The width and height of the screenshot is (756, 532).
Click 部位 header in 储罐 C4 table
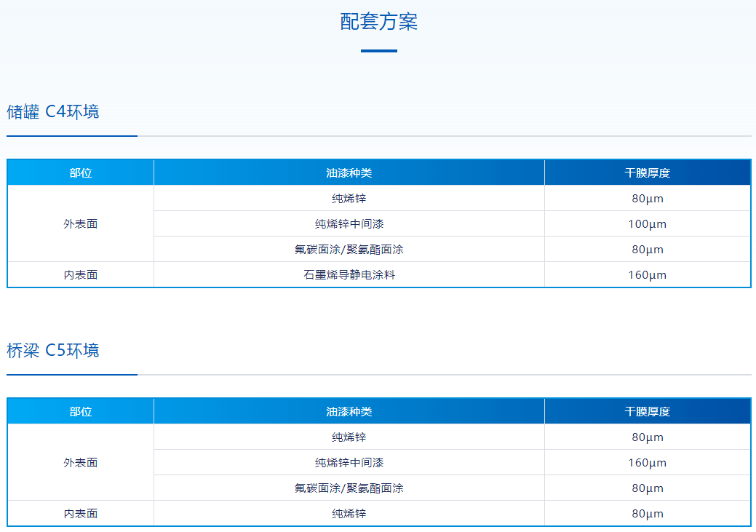(81, 173)
